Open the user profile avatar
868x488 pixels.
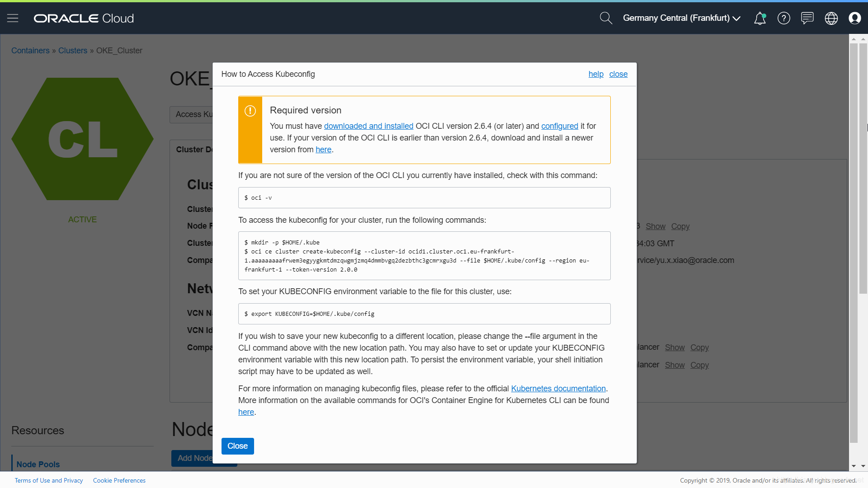pos(854,18)
